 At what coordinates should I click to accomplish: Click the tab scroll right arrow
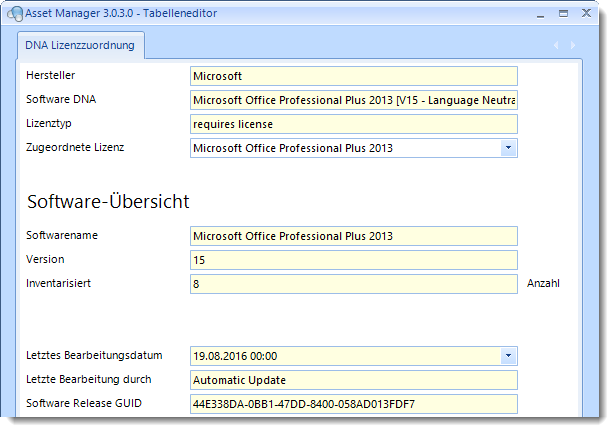click(x=573, y=45)
